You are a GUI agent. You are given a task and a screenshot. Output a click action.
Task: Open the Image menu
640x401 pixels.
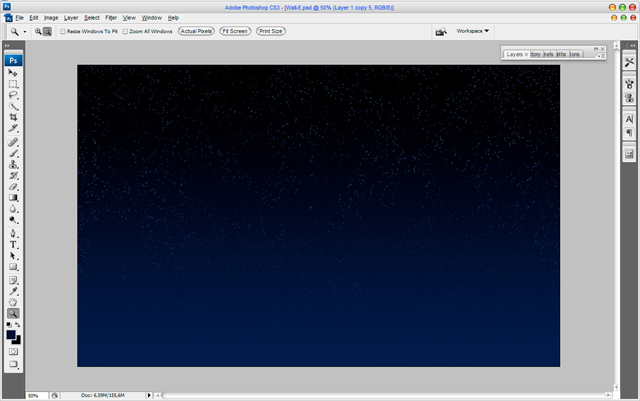(51, 18)
